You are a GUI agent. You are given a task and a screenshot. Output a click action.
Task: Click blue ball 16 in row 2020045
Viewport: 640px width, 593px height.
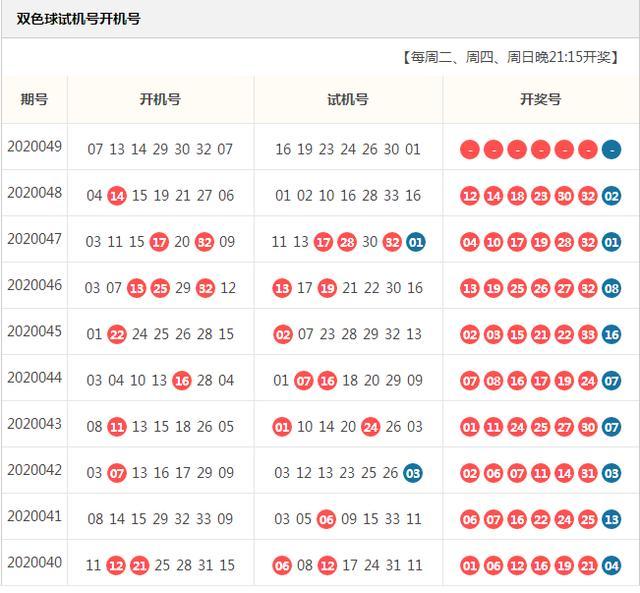click(x=611, y=335)
